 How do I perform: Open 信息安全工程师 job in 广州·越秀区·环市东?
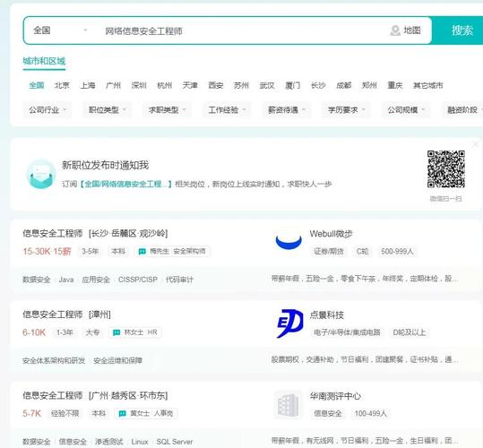click(95, 395)
